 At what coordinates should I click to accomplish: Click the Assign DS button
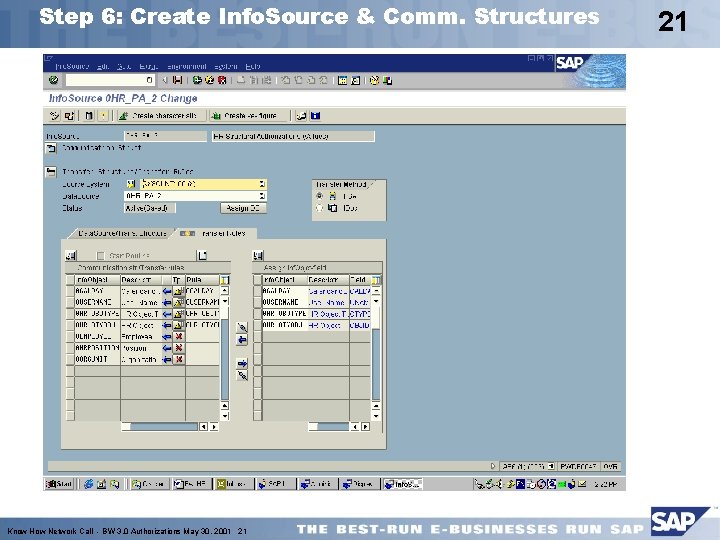point(243,208)
